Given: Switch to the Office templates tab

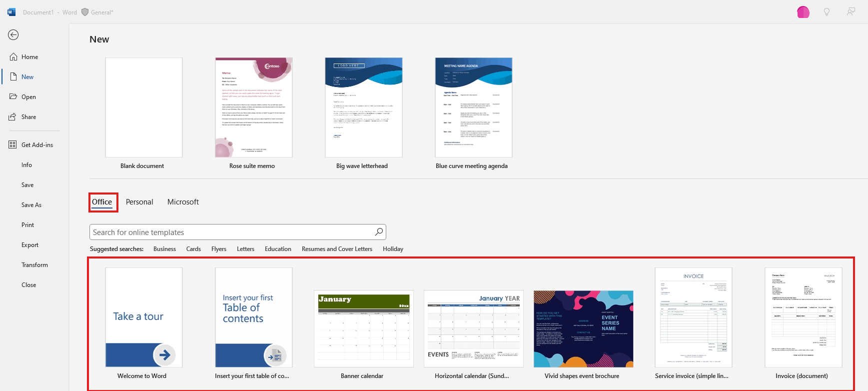Looking at the screenshot, I should click(x=102, y=202).
